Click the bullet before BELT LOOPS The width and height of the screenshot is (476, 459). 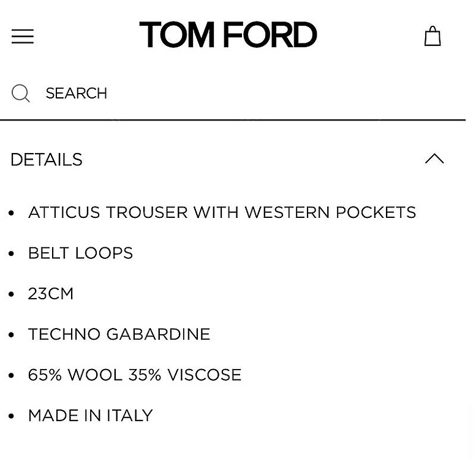pyautogui.click(x=11, y=253)
